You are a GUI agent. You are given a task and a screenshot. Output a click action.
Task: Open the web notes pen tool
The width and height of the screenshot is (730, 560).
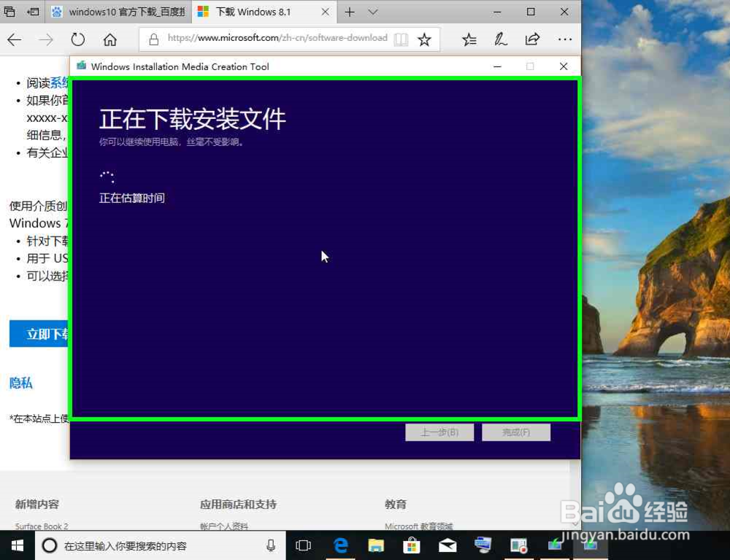click(x=501, y=39)
